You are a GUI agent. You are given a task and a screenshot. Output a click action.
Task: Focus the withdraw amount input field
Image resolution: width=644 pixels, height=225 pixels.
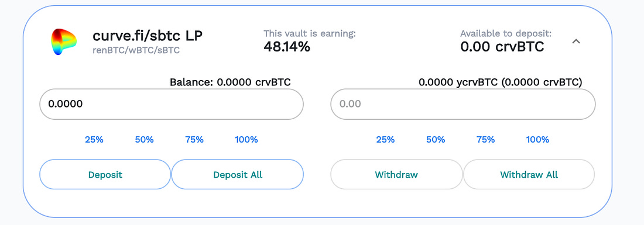[x=463, y=104]
